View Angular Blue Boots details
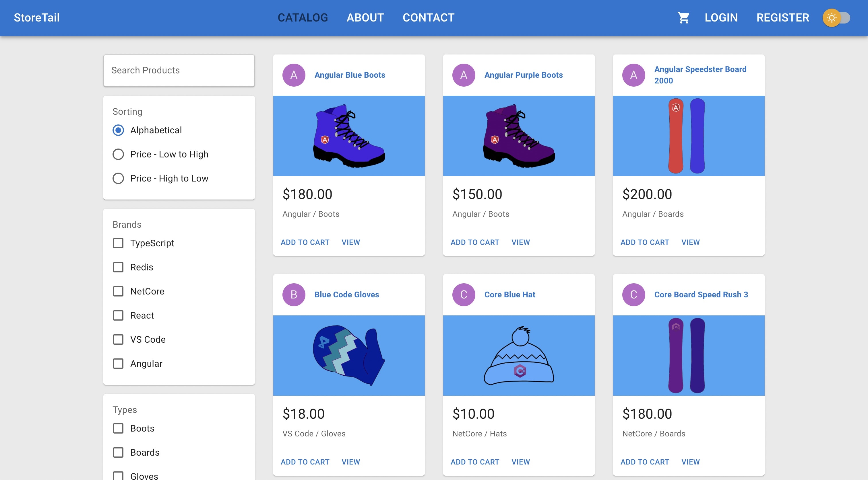 coord(351,242)
